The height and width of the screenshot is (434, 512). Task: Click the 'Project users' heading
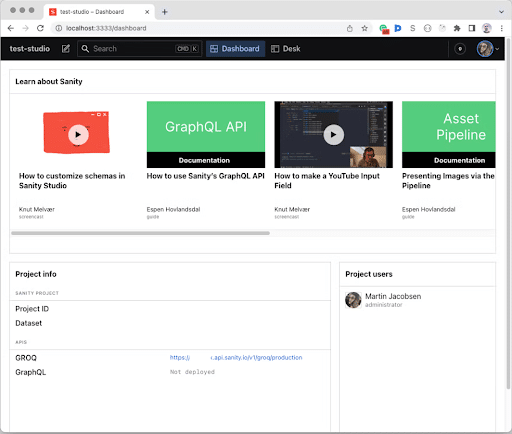[369, 274]
